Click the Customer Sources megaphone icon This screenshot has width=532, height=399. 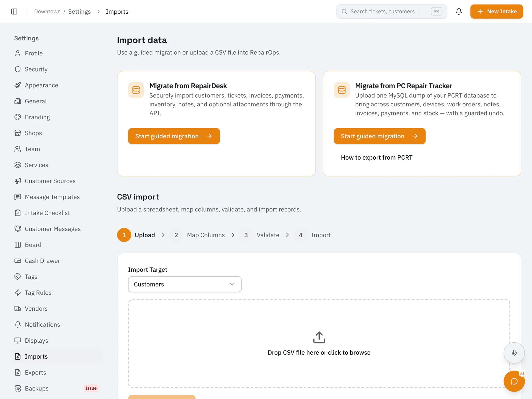tap(18, 181)
